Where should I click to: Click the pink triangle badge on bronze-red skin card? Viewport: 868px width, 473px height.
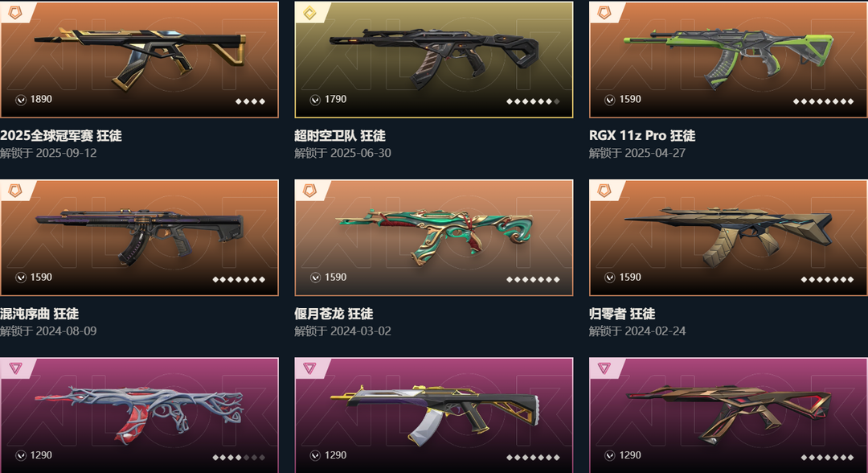(604, 368)
